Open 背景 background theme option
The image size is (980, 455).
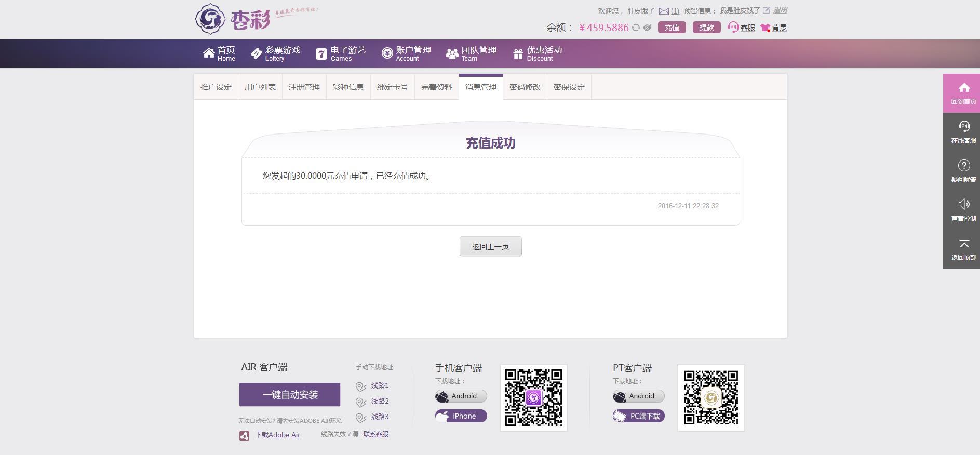(774, 28)
